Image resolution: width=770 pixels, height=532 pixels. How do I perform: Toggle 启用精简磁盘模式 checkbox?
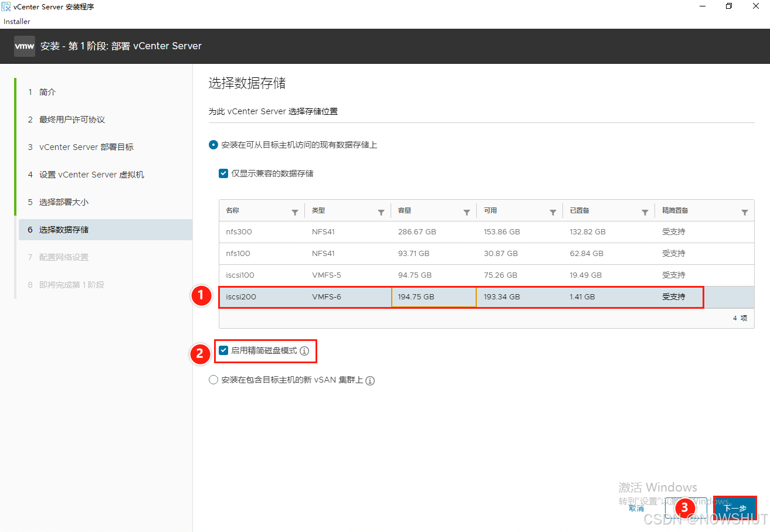pos(223,350)
